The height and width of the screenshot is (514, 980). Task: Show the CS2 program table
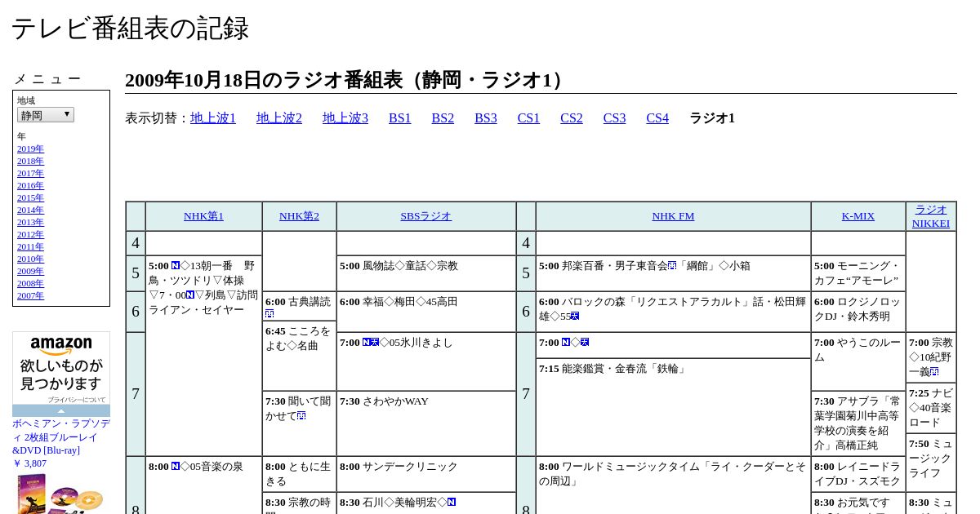click(572, 118)
